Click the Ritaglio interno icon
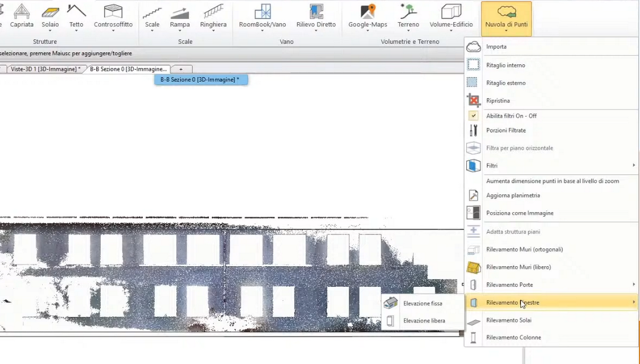 (474, 65)
